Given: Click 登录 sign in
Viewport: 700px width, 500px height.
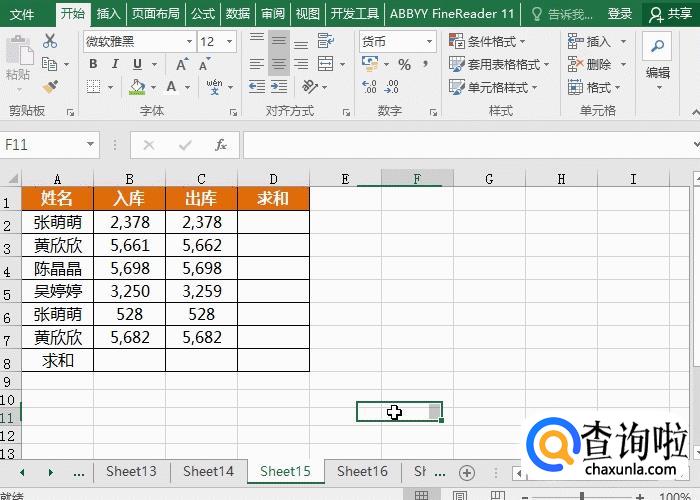Looking at the screenshot, I should (620, 14).
